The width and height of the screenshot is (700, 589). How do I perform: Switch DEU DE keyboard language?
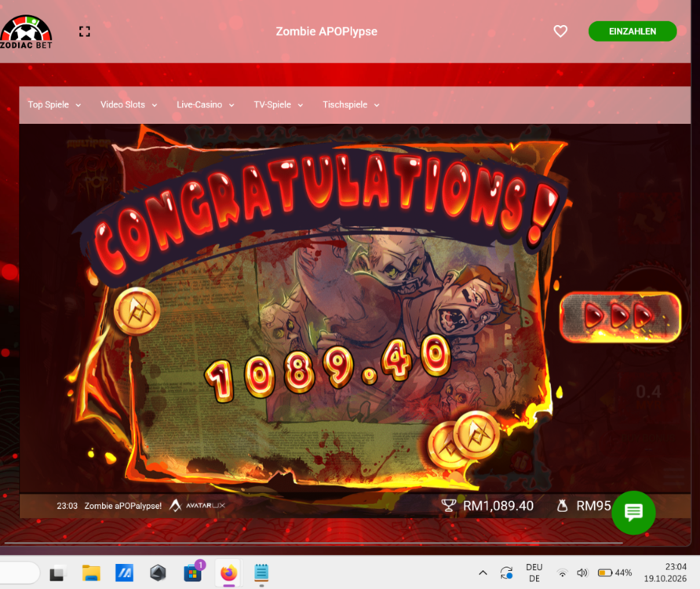(x=534, y=573)
